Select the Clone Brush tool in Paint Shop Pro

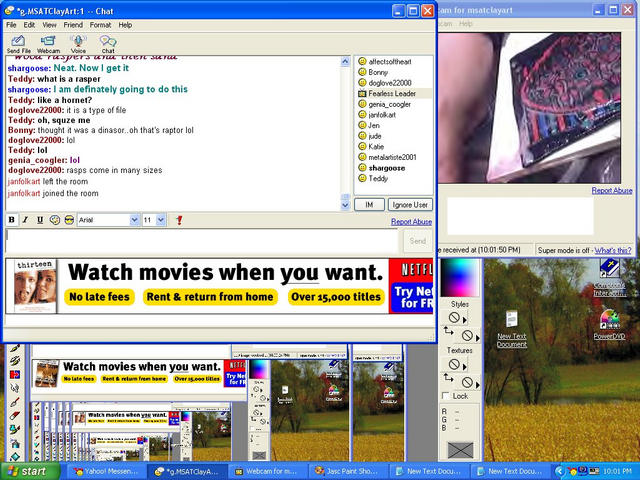pos(15,361)
